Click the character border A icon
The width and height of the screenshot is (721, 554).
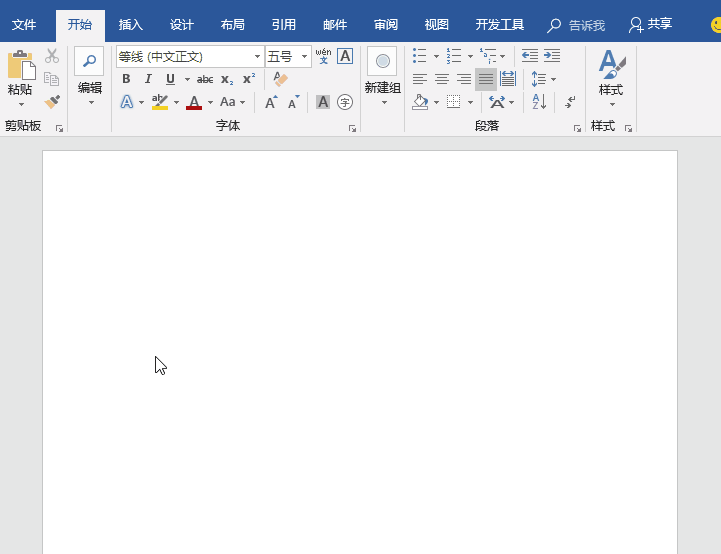(345, 56)
